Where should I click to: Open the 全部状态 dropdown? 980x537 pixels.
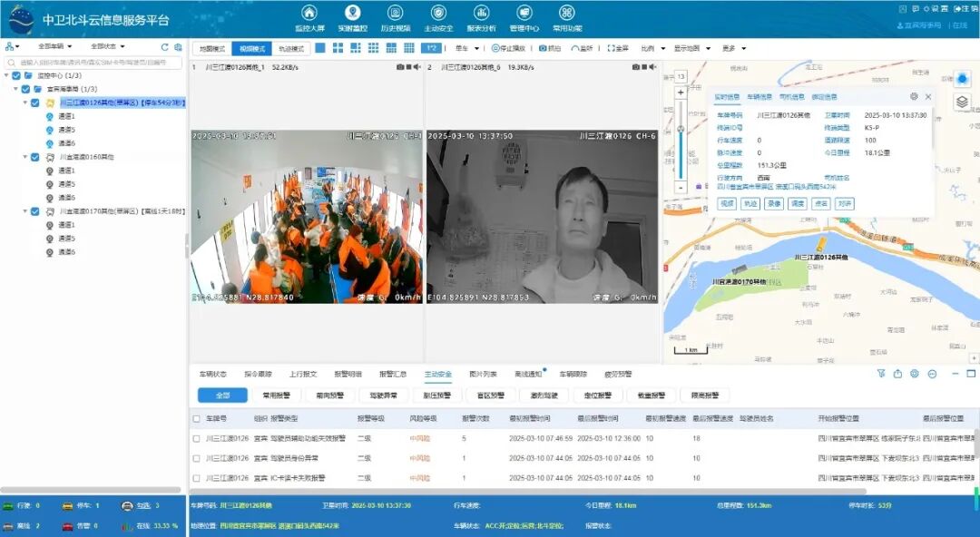(x=107, y=46)
